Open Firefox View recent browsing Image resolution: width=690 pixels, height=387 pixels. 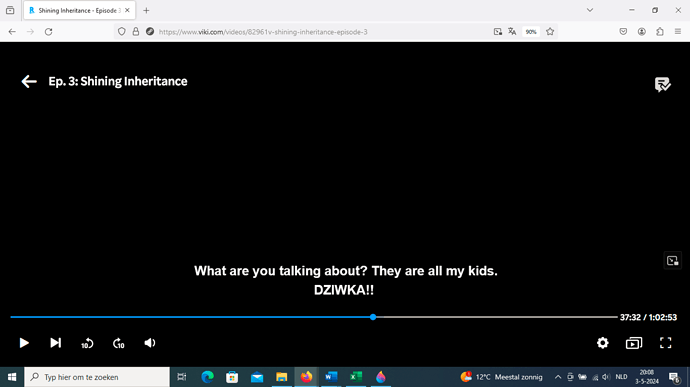tap(10, 11)
